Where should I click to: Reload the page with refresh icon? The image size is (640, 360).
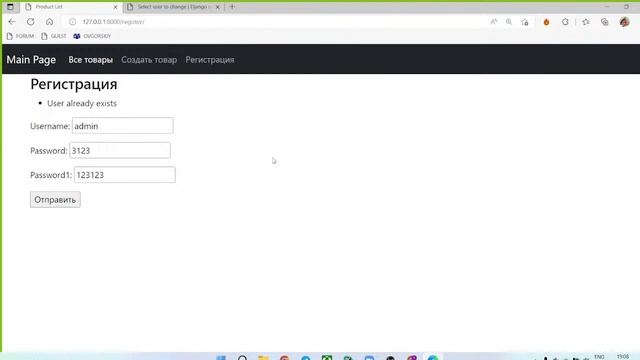click(x=31, y=22)
